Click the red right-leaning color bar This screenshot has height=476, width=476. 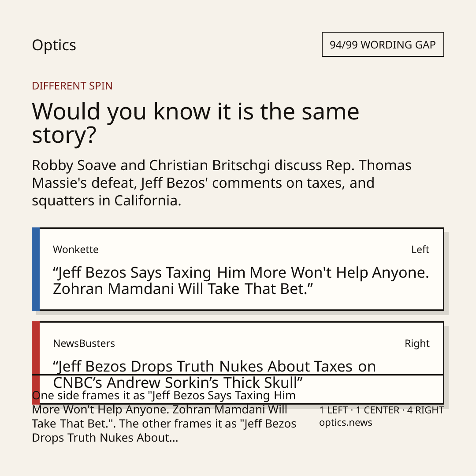[36, 363]
